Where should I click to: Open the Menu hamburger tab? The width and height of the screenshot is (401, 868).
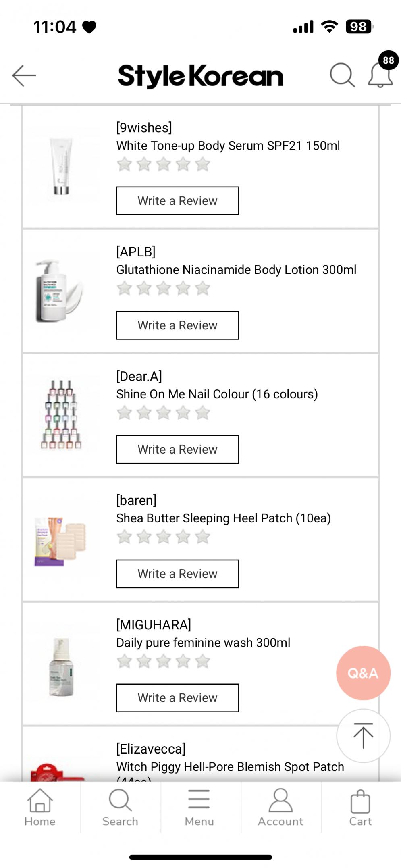(199, 808)
